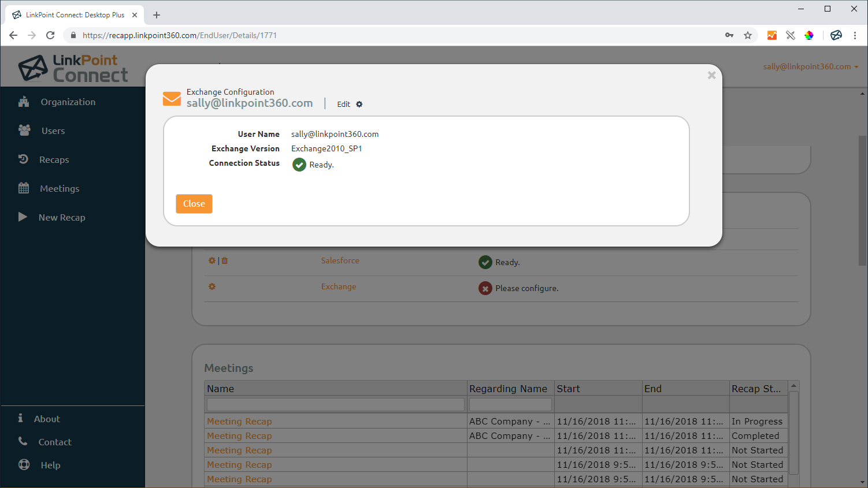Open the LinkPoint envelope browser extension
The image size is (868, 488).
click(x=836, y=35)
